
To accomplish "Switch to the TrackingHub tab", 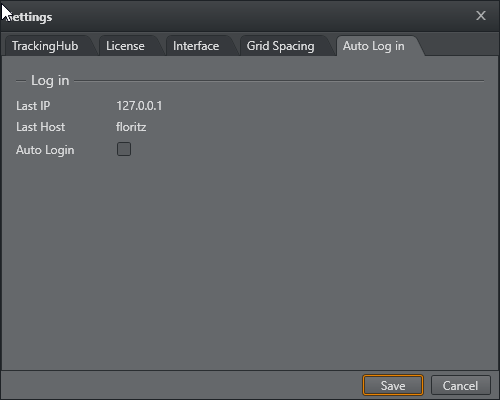I will (x=45, y=46).
